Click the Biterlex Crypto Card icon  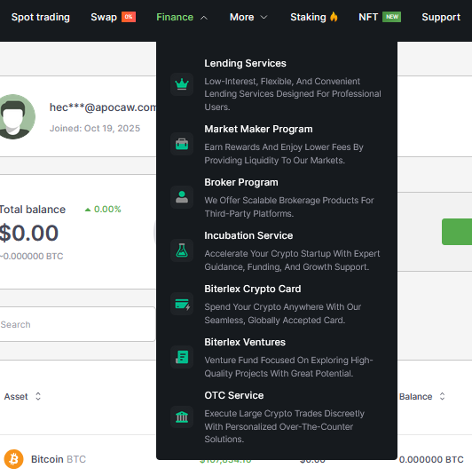click(182, 304)
